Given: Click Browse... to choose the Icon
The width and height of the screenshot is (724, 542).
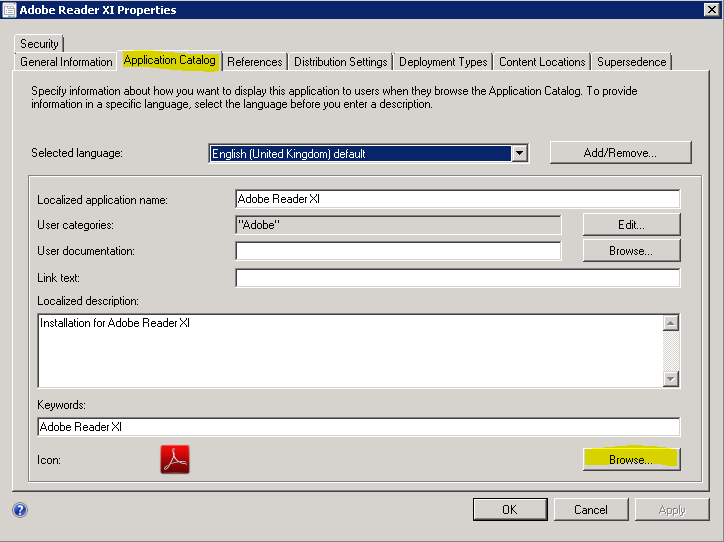Looking at the screenshot, I should tap(632, 459).
